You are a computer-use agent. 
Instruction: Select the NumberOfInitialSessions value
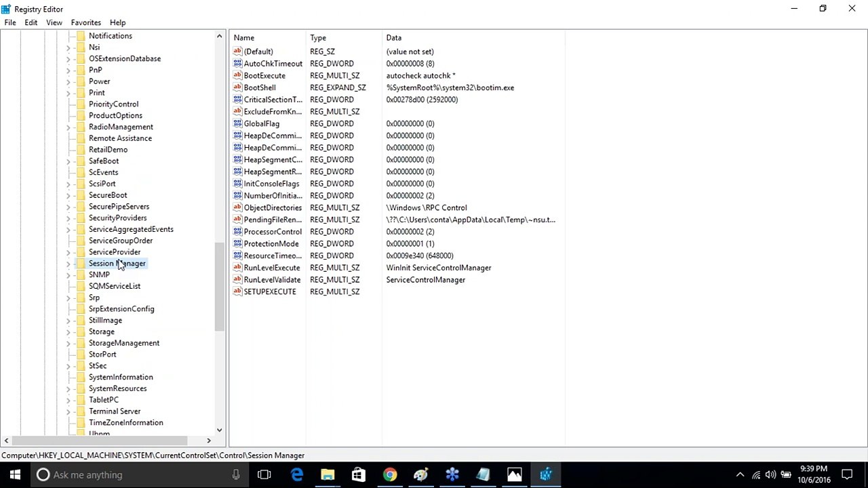(273, 196)
